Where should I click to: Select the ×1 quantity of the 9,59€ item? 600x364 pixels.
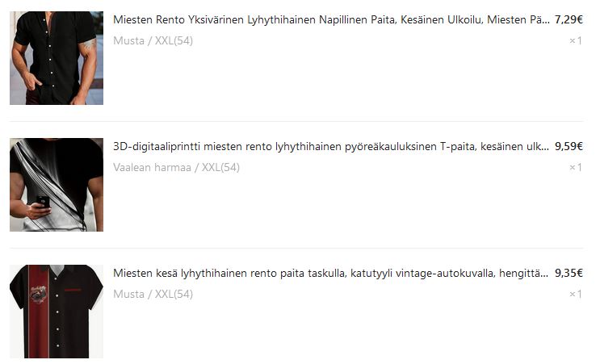click(x=576, y=167)
